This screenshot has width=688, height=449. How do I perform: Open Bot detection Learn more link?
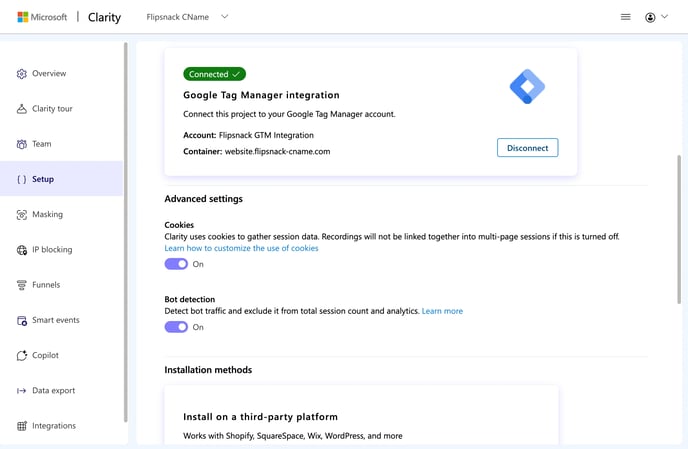point(442,311)
